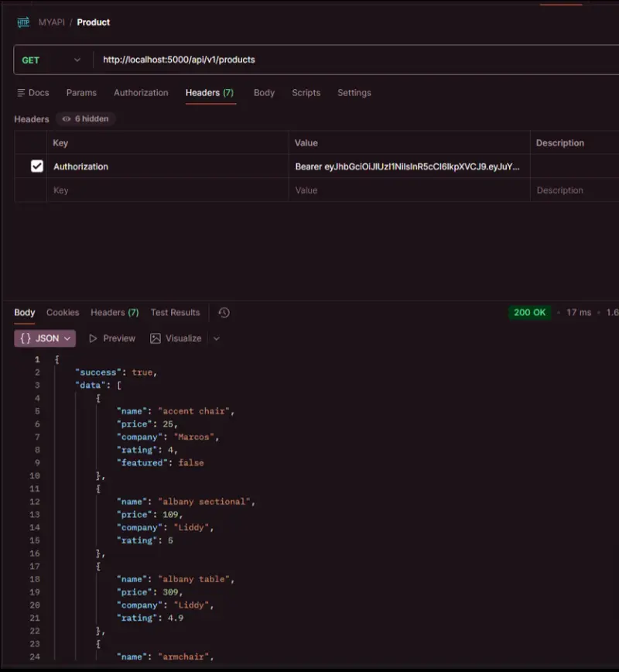Click the 17 ms response time
Screen dimensions: 619x672
tap(579, 313)
